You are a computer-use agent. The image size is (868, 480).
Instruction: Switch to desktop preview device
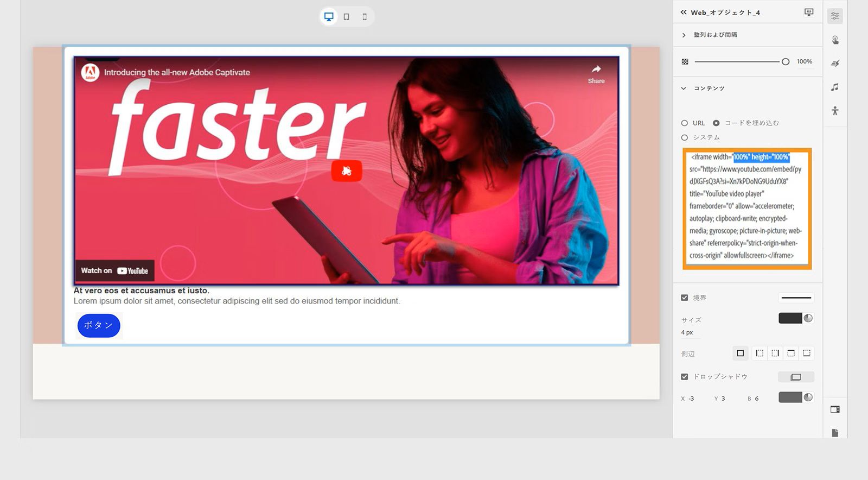point(329,16)
